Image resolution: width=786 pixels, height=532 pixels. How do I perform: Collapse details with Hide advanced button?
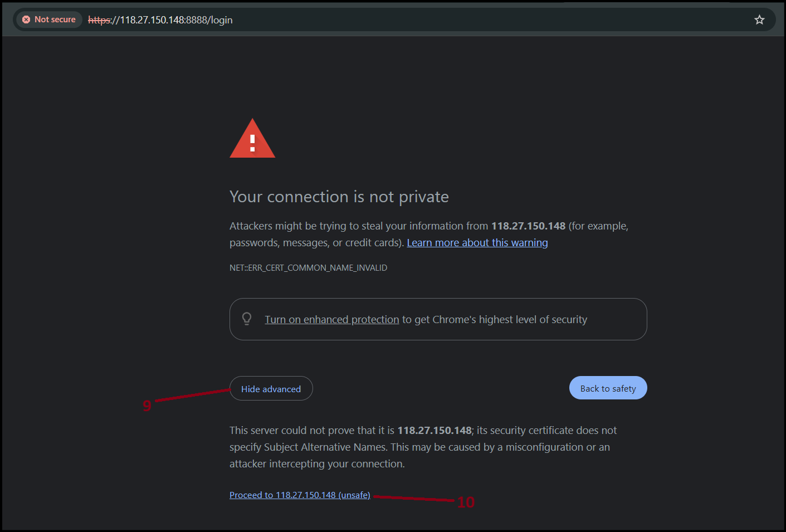(271, 389)
